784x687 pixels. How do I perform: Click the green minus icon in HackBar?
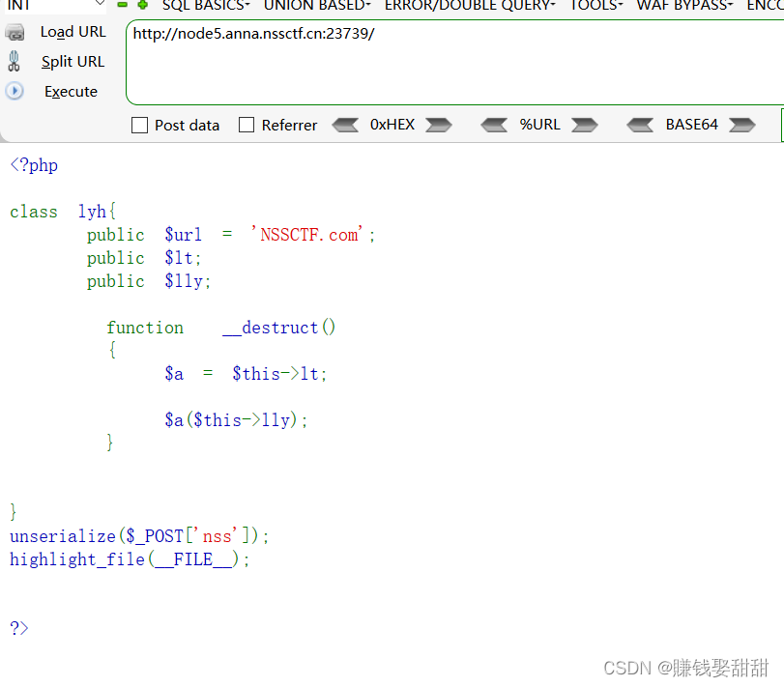click(122, 5)
